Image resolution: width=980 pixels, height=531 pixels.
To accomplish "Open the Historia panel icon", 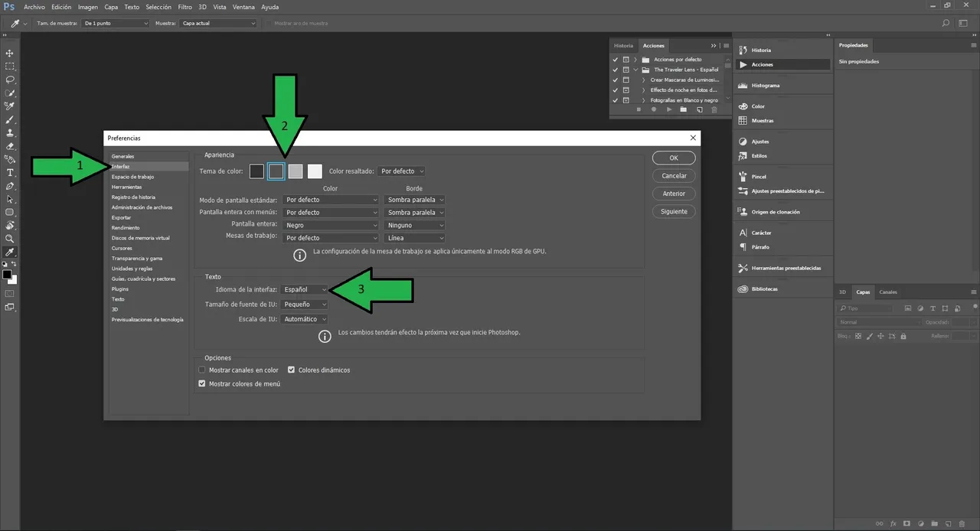I will (743, 50).
